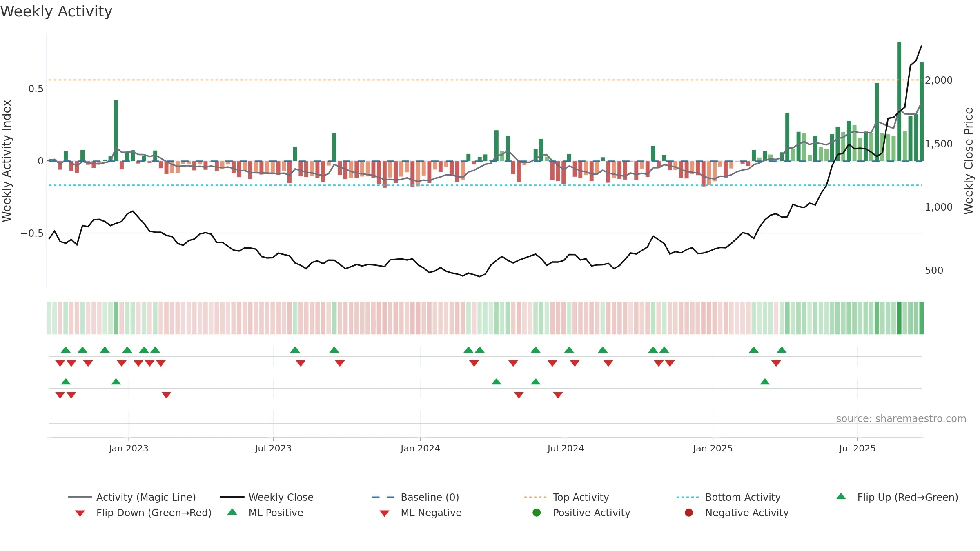This screenshot has height=551, width=980.
Task: Toggle the Bottom Activity legend entry
Action: point(728,497)
